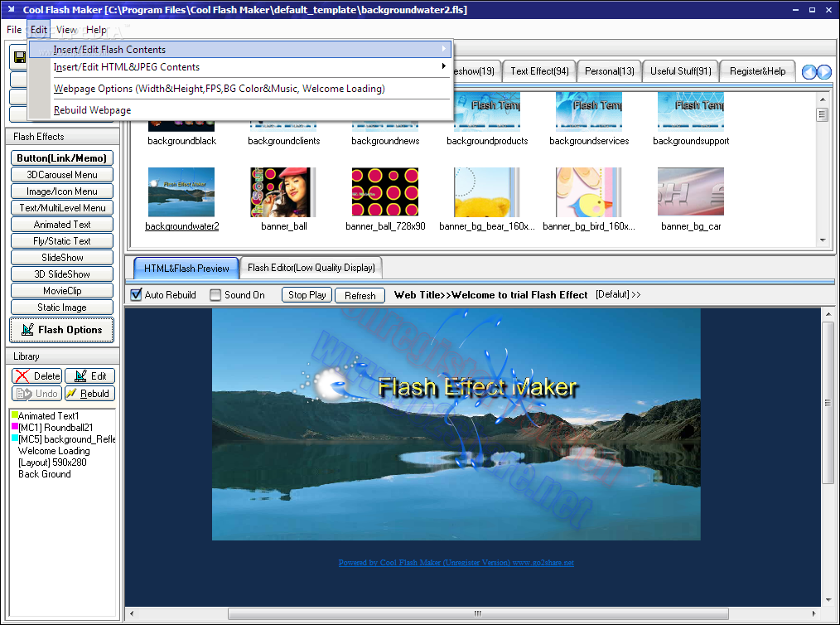This screenshot has width=840, height=625.
Task: Open Flash Options
Action: pos(61,330)
